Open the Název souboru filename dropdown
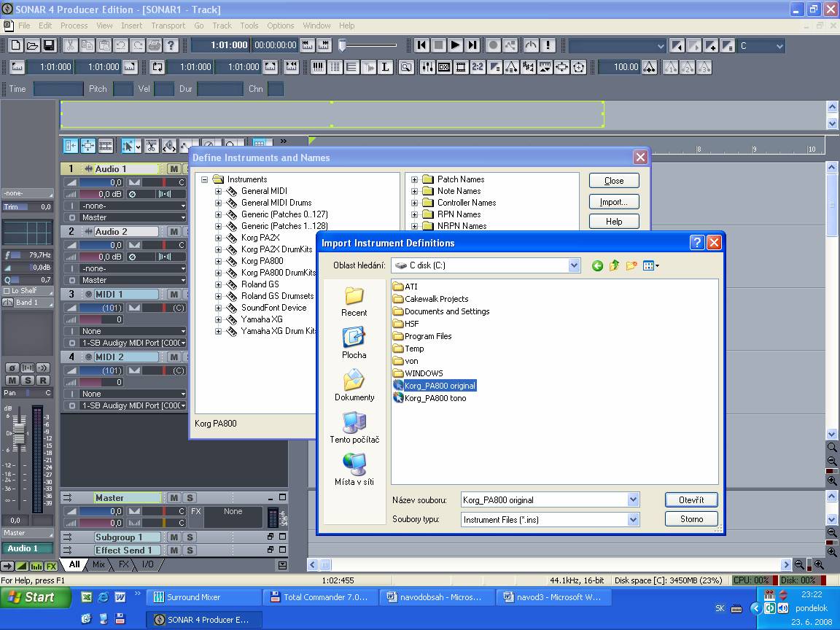 [x=633, y=499]
